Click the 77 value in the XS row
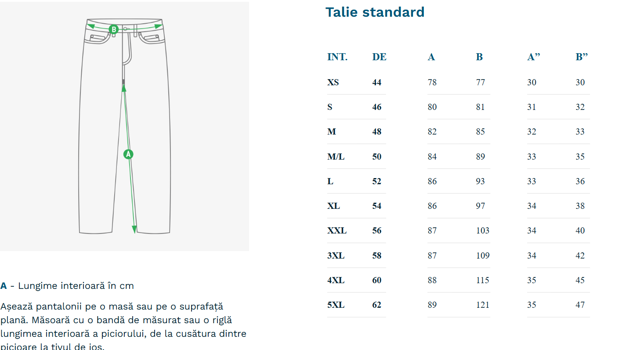 (480, 82)
